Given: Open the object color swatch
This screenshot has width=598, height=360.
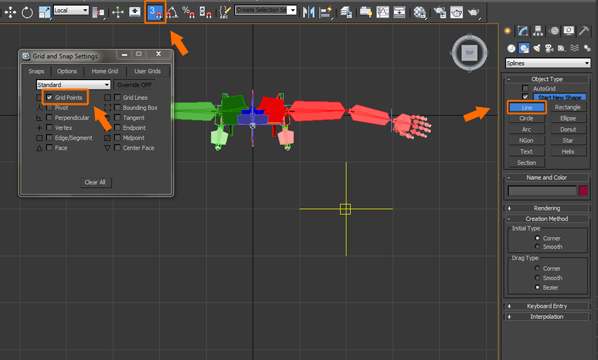Looking at the screenshot, I should [584, 190].
